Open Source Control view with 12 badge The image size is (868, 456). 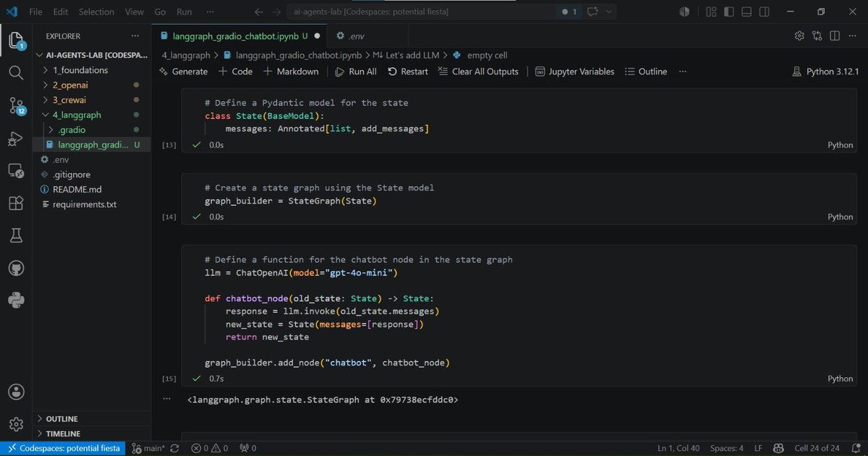pos(16,106)
